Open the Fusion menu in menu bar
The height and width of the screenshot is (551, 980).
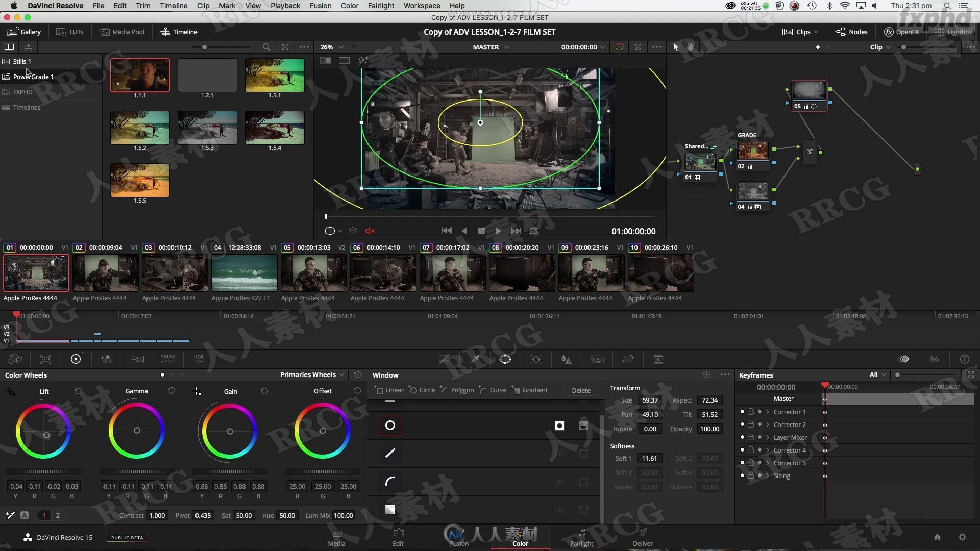320,6
